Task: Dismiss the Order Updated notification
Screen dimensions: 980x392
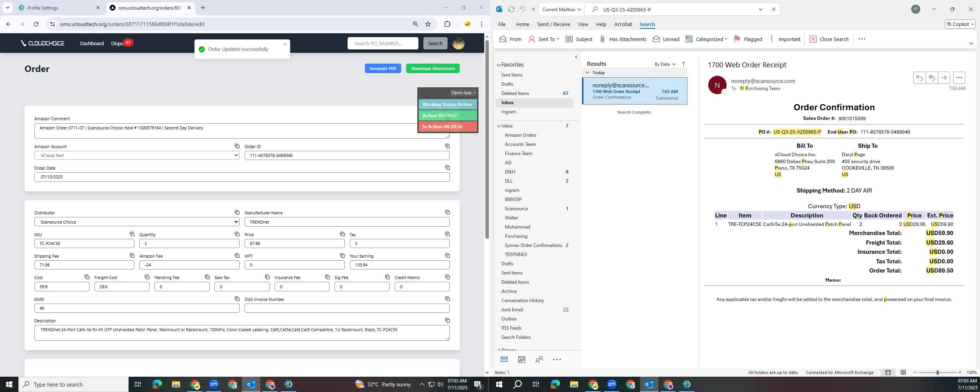Action: coord(285,44)
